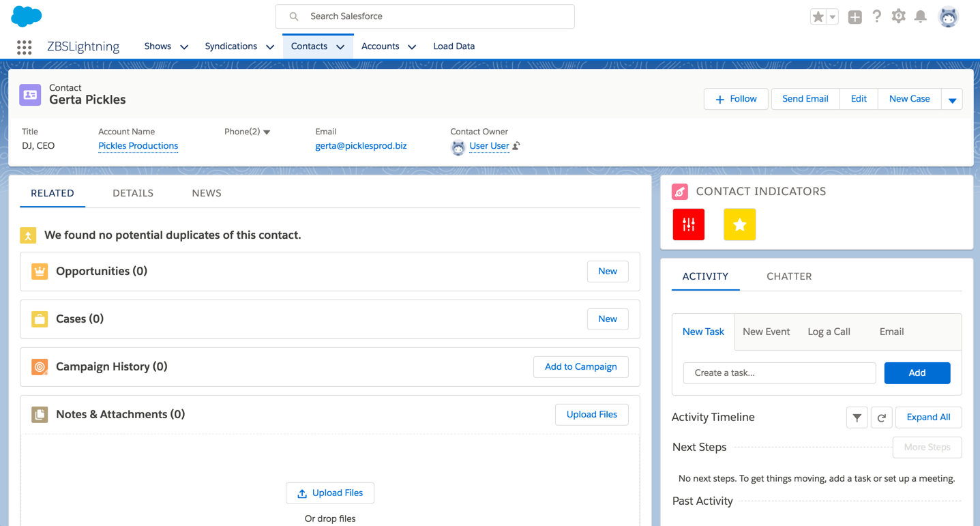
Task: Click Expand All in Activity Timeline
Action: (929, 418)
